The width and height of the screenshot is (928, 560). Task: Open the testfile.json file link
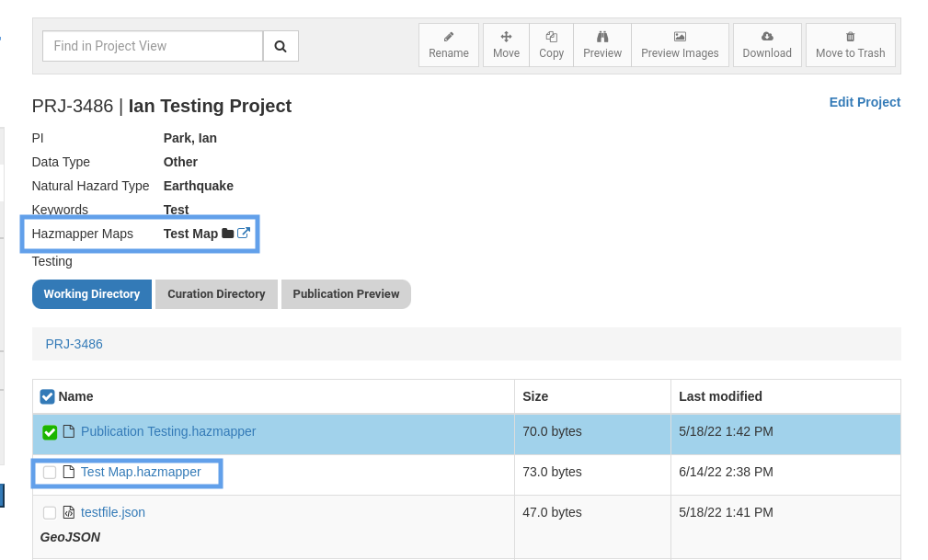[113, 512]
